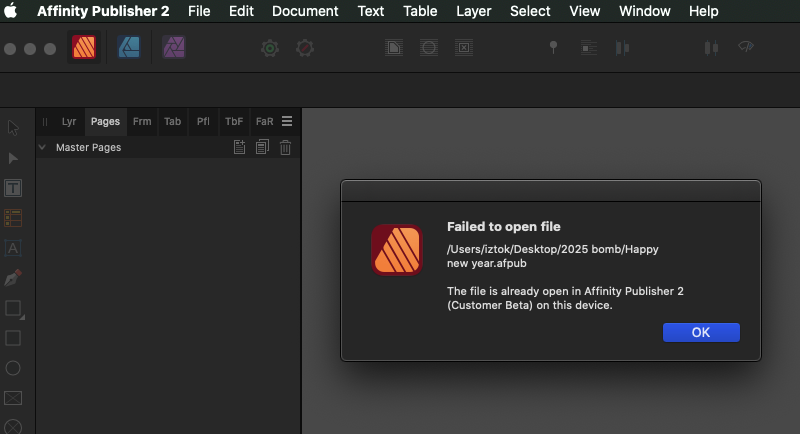Click the circle frame toolbar icon
The image size is (800, 434).
(429, 48)
